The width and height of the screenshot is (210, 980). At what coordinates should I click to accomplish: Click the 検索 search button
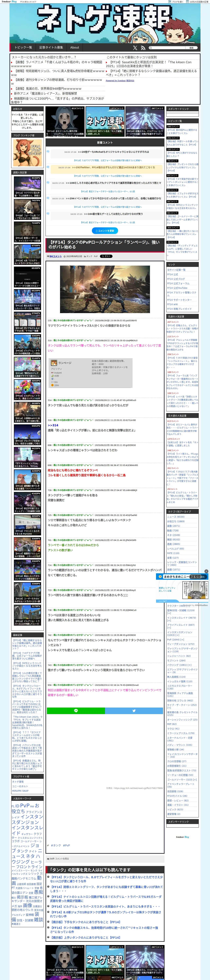[x=191, y=48]
